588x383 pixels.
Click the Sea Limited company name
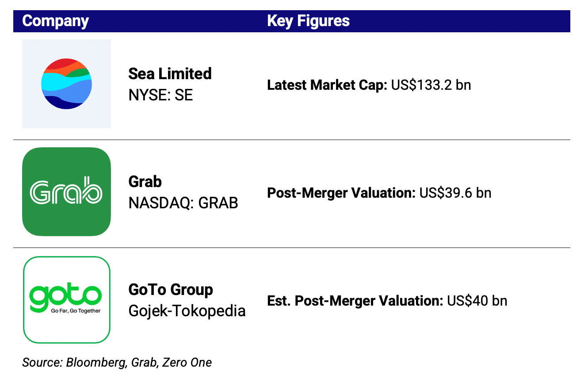click(170, 73)
